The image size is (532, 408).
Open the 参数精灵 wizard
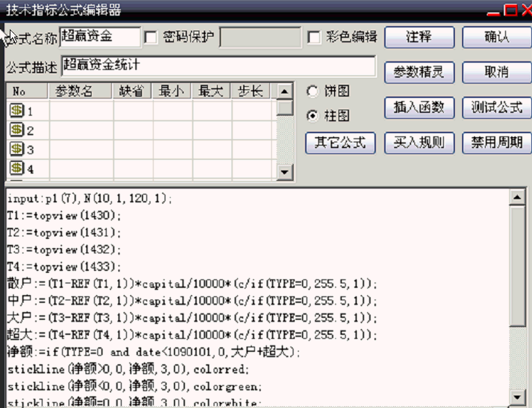419,72
